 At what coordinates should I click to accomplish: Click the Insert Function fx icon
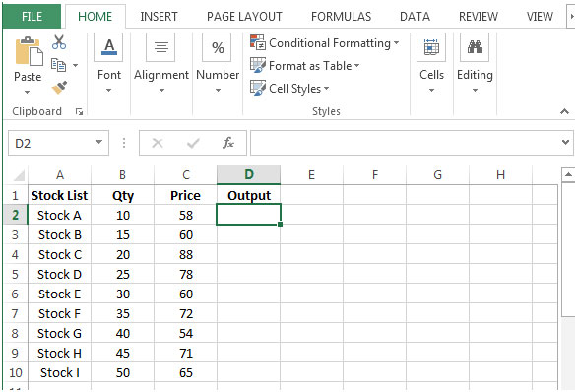(x=228, y=143)
